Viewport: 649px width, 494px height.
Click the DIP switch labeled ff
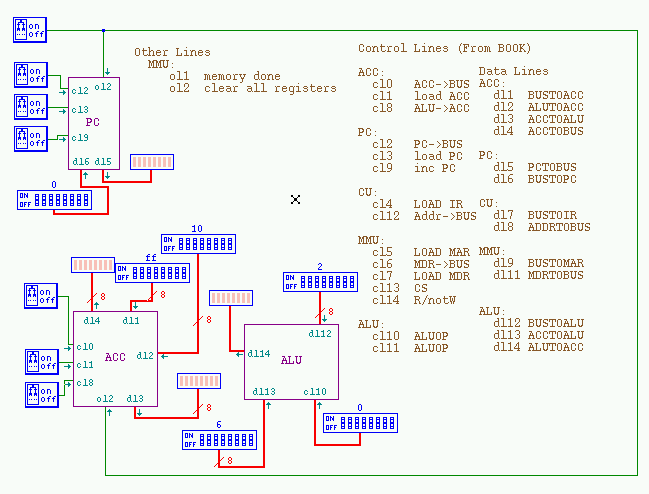coord(152,272)
